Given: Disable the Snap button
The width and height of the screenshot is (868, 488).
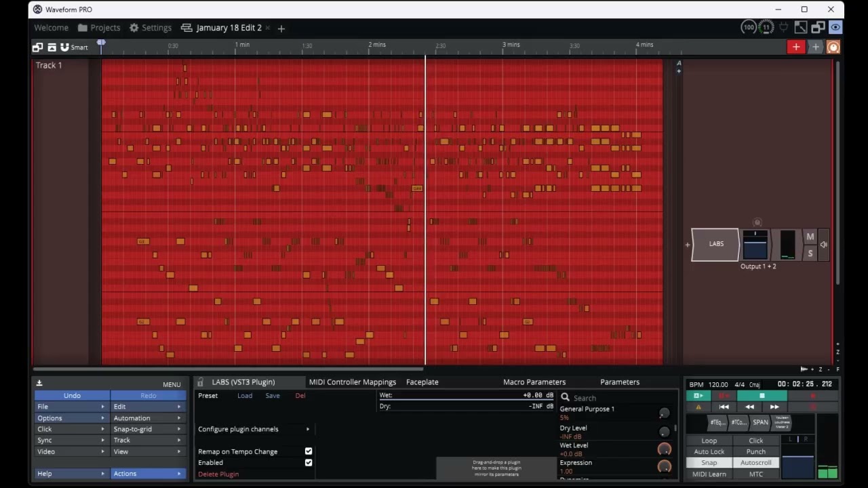Looking at the screenshot, I should [709, 463].
